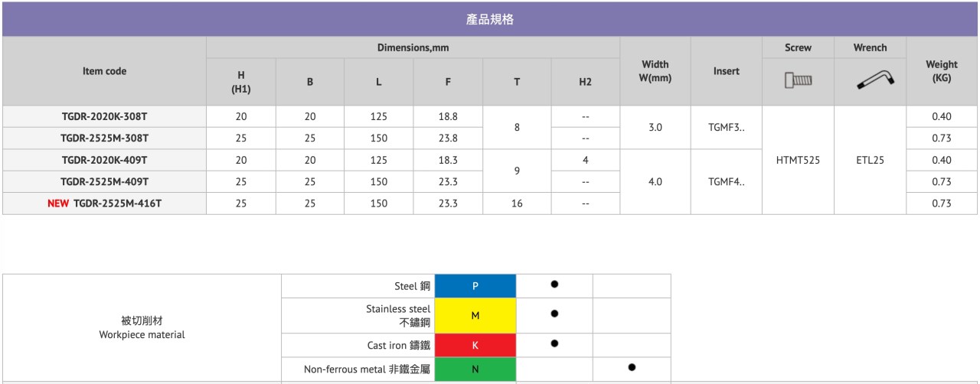Click the HTMT525 screw cell

coord(798,160)
